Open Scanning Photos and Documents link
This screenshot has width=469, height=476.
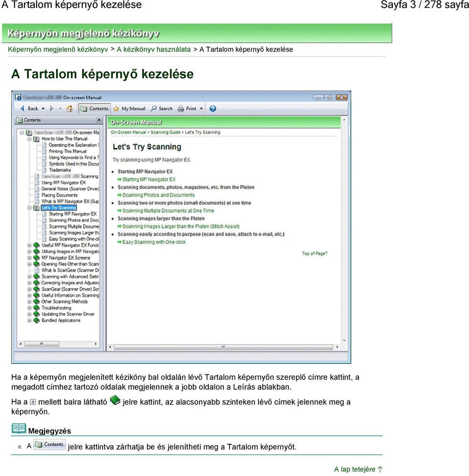[x=158, y=195]
